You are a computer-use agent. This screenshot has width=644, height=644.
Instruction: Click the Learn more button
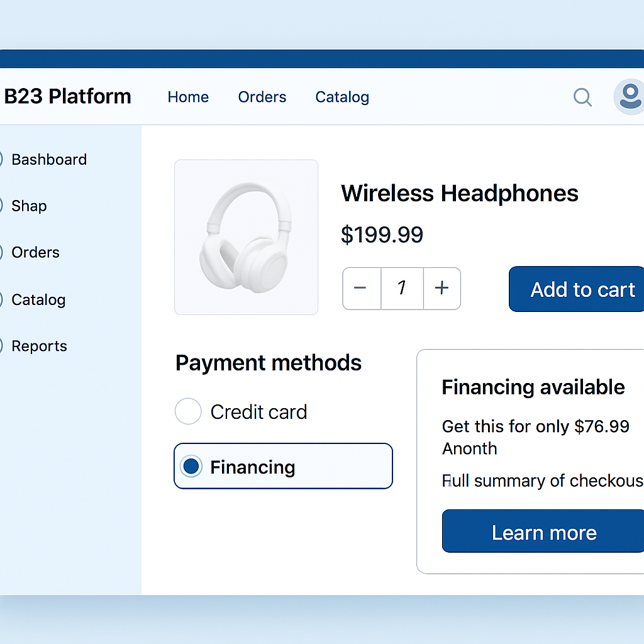point(543,531)
